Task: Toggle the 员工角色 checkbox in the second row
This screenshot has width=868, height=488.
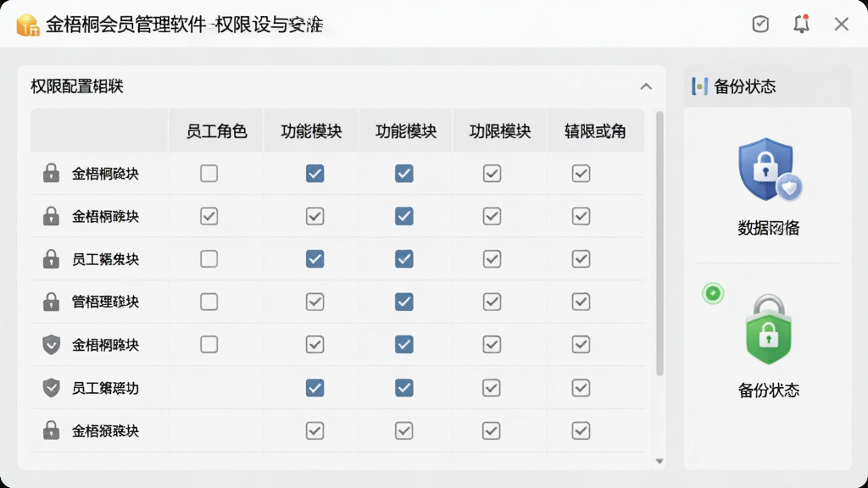Action: pyautogui.click(x=209, y=216)
